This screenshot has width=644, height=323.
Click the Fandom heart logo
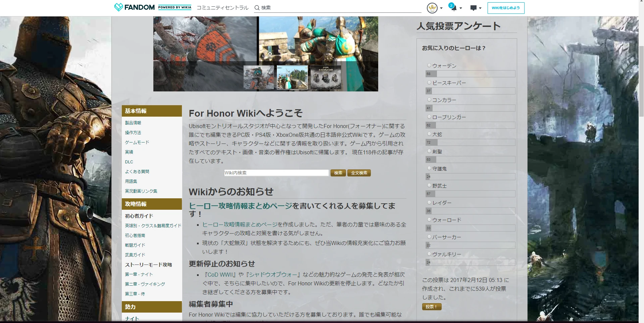(x=118, y=7)
